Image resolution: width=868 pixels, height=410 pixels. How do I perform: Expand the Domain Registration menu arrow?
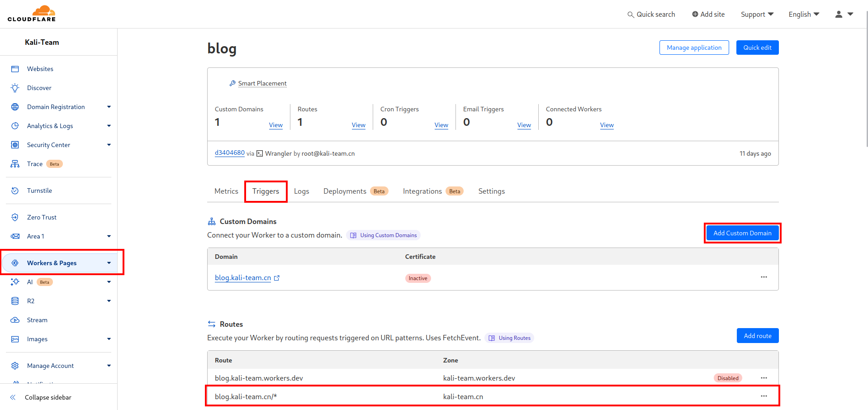109,107
